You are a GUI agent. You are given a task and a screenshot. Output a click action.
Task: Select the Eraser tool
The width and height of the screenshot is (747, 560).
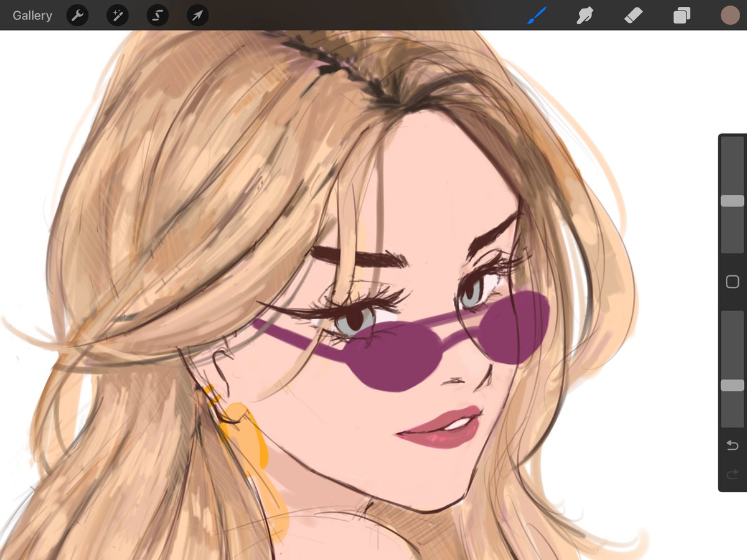[x=633, y=16]
